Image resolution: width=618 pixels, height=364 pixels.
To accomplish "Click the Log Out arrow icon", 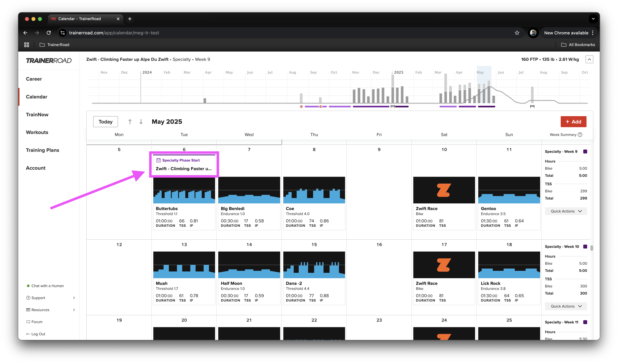I will click(x=28, y=334).
